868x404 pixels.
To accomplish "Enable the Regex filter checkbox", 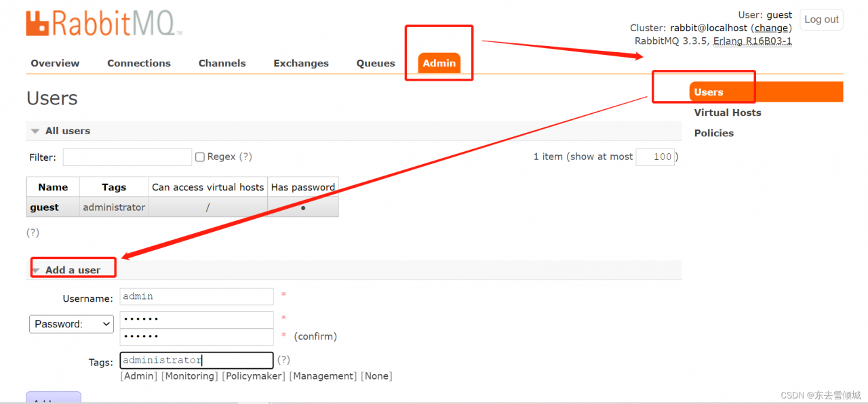I will (x=200, y=157).
